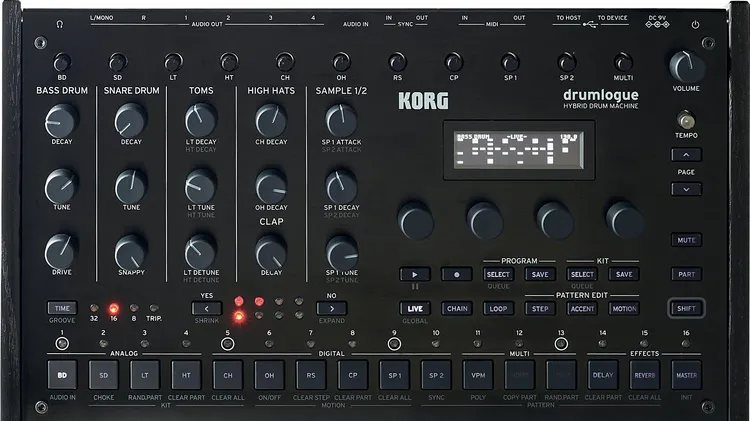The image size is (750, 421).
Task: Toggle LIVE mode button
Action: coord(415,309)
